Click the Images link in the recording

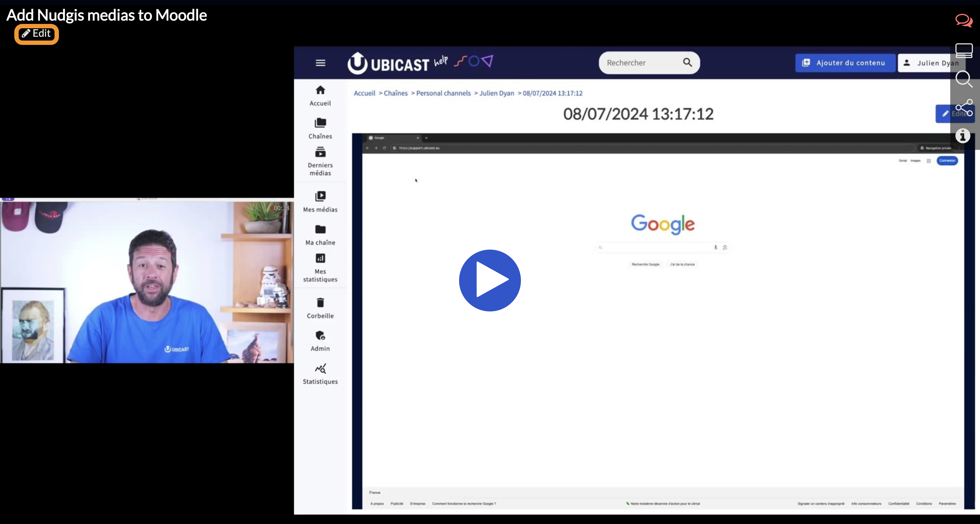[x=915, y=160]
